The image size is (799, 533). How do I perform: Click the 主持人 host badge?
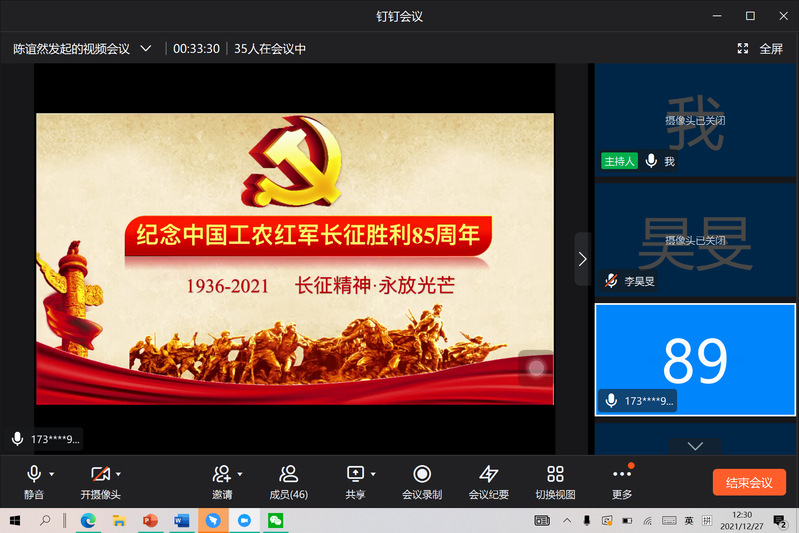click(x=619, y=161)
